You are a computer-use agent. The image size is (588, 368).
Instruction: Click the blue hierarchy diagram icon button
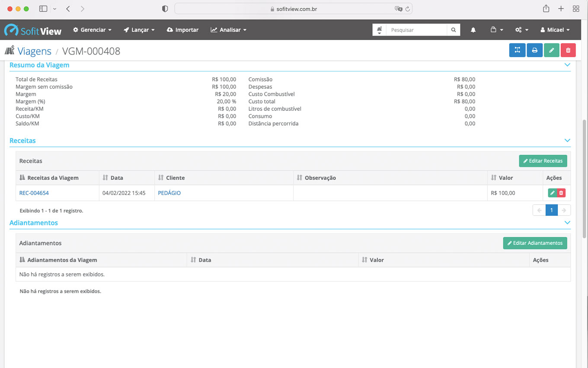(517, 50)
